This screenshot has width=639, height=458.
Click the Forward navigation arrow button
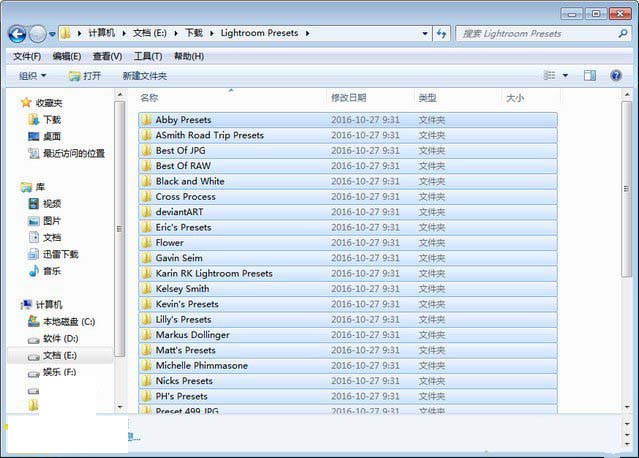click(x=38, y=34)
